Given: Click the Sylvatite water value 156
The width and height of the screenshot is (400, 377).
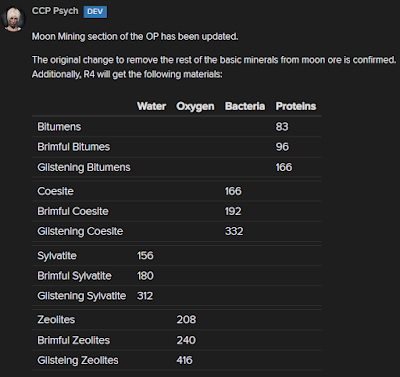Looking at the screenshot, I should [x=145, y=256].
